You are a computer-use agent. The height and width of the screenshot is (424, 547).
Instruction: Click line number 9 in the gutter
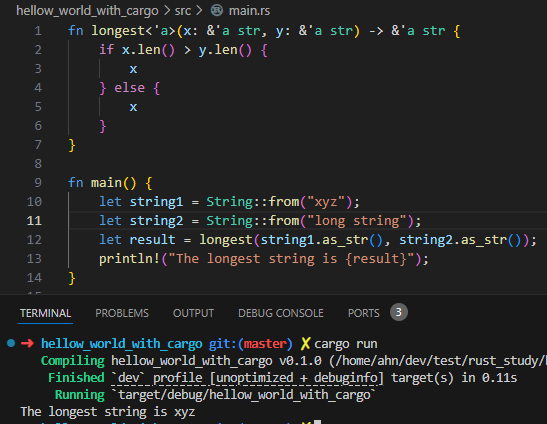38,183
